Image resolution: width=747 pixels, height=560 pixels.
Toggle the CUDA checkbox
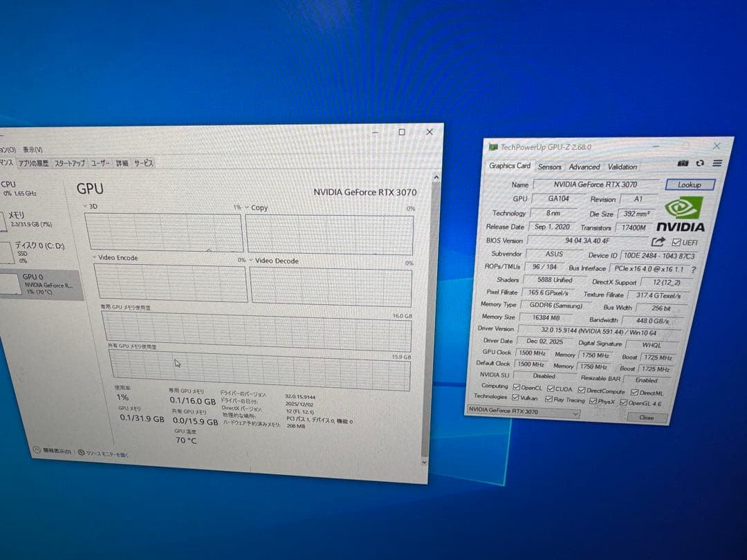click(x=550, y=389)
